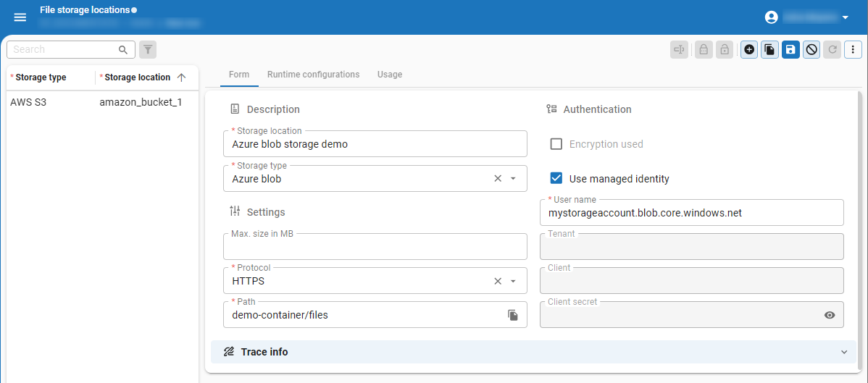This screenshot has width=868, height=383.
Task: Click the copy icon in Path field
Action: 513,315
